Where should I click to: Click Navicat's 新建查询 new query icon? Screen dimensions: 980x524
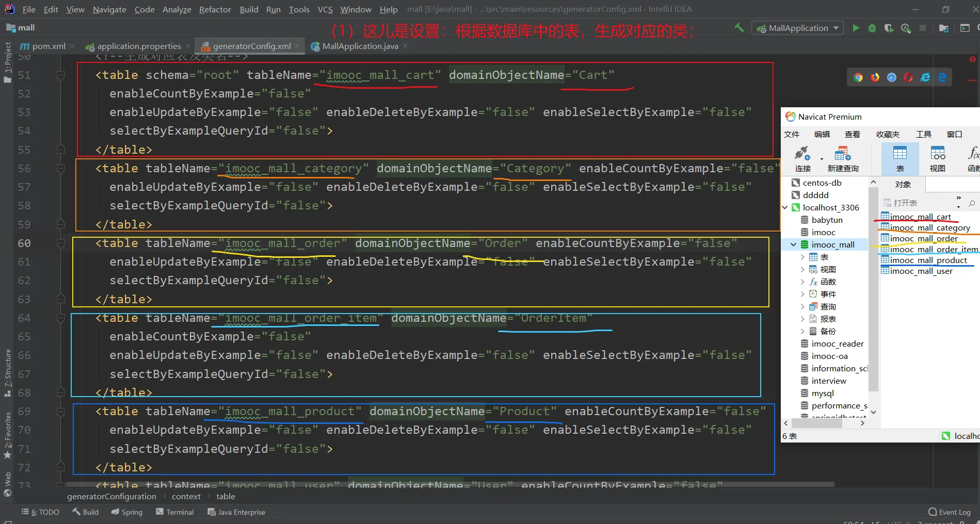point(843,159)
